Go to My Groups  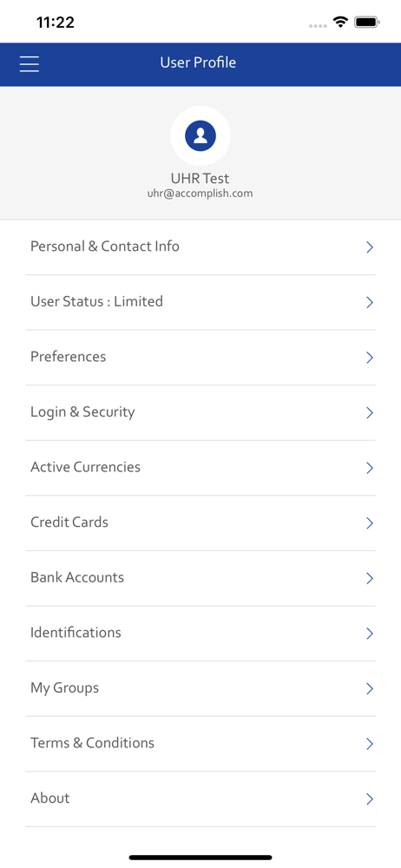click(x=200, y=688)
